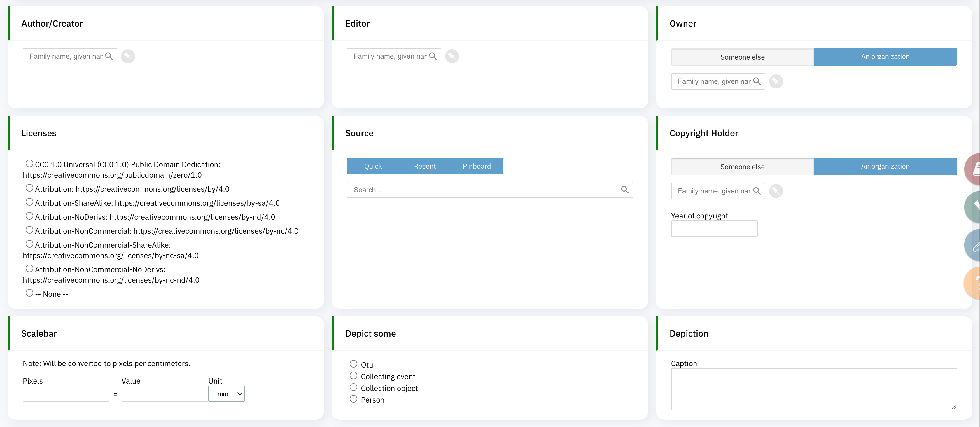Choose Person under Depict some
980x427 pixels.
353,398
